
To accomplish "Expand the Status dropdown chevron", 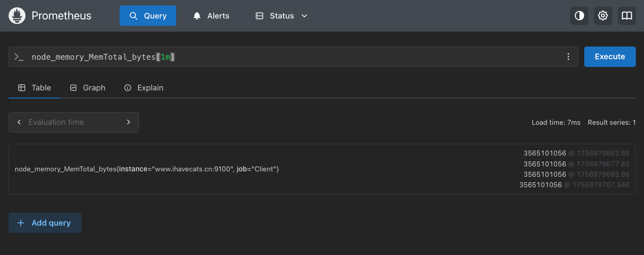I will click(x=304, y=16).
